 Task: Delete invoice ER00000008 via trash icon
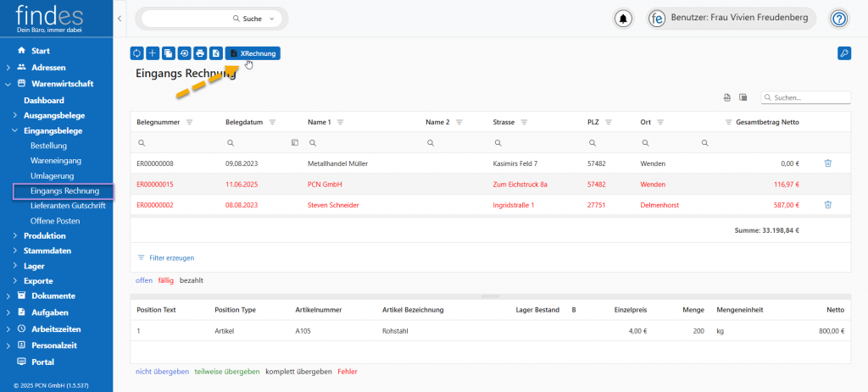click(x=828, y=163)
